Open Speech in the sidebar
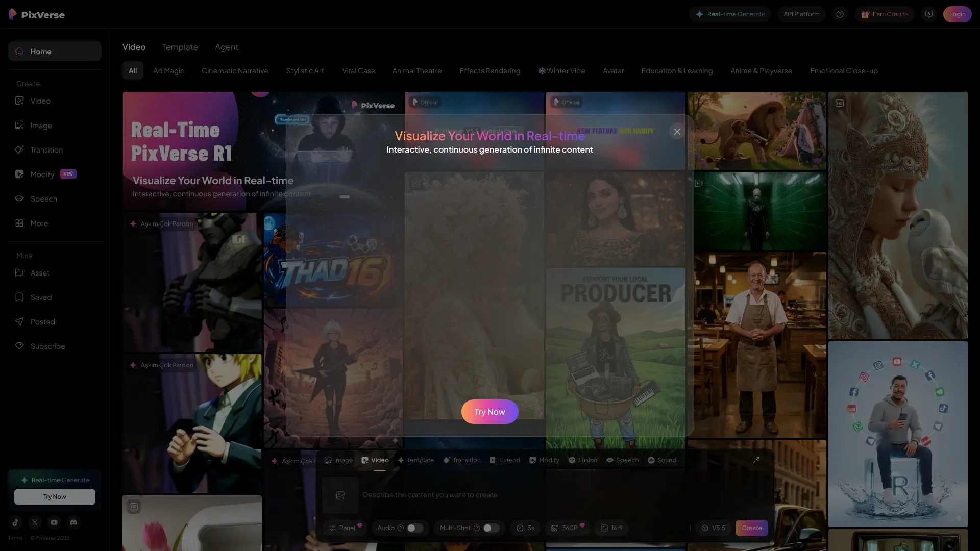The height and width of the screenshot is (551, 980). (55, 199)
